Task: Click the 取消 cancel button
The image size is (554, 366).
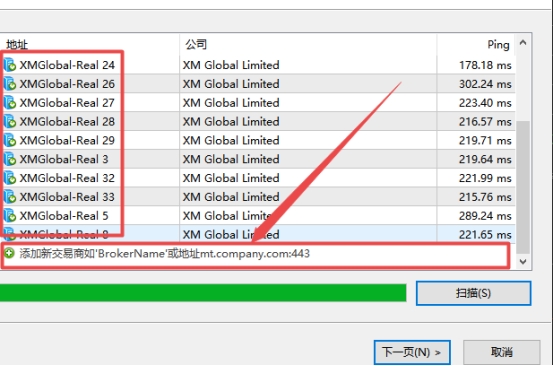Action: 502,352
